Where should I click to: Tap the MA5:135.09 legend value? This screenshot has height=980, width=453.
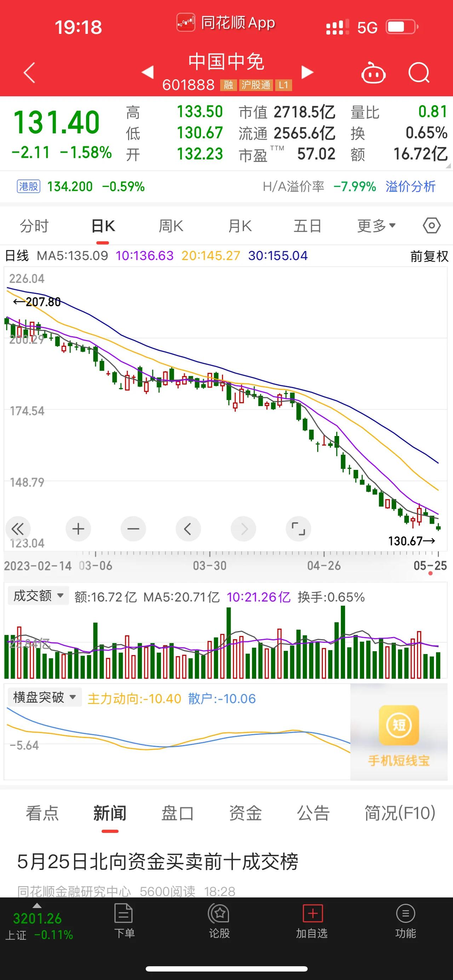pos(72,256)
